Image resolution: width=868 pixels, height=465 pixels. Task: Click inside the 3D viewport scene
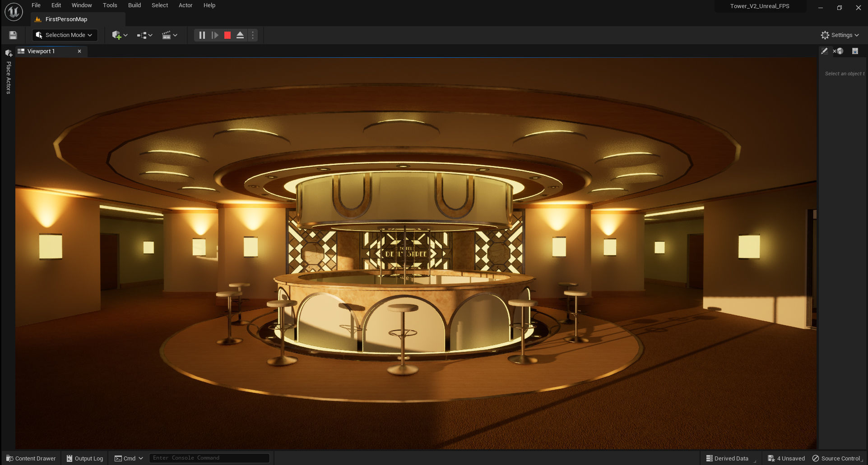tap(416, 253)
